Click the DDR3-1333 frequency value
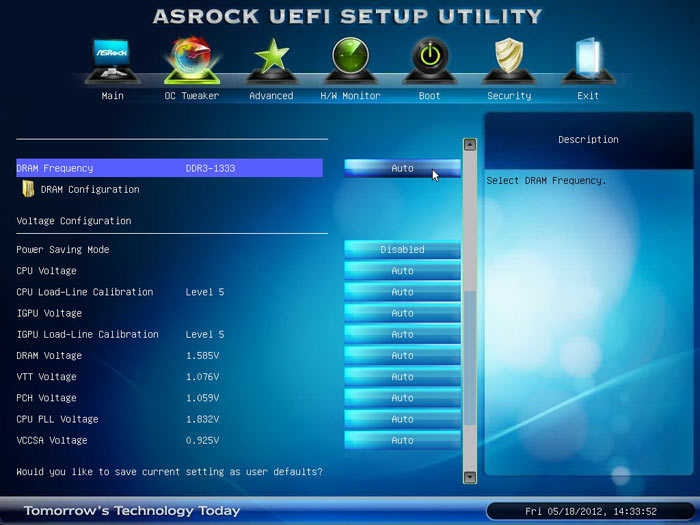The image size is (700, 525). pos(210,168)
